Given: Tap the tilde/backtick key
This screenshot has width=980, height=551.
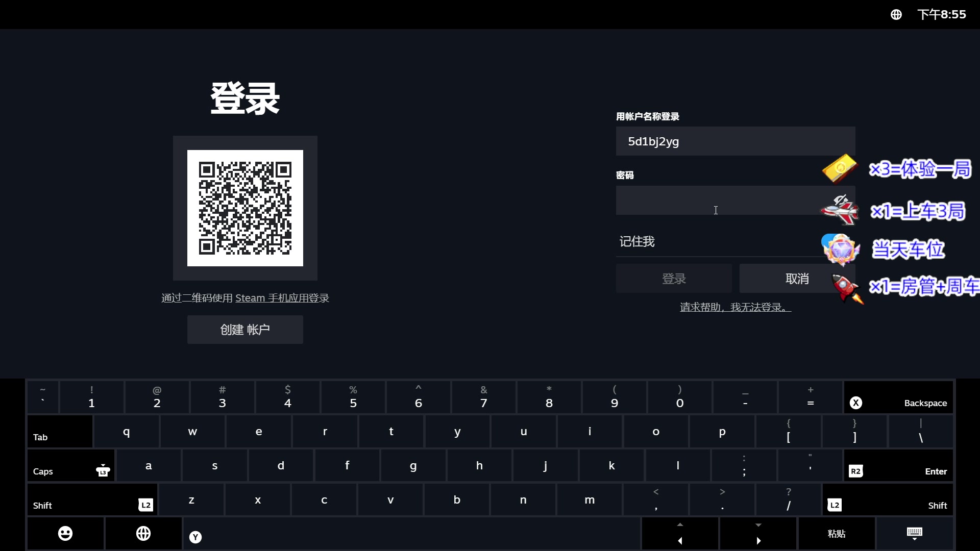Looking at the screenshot, I should pos(43,397).
